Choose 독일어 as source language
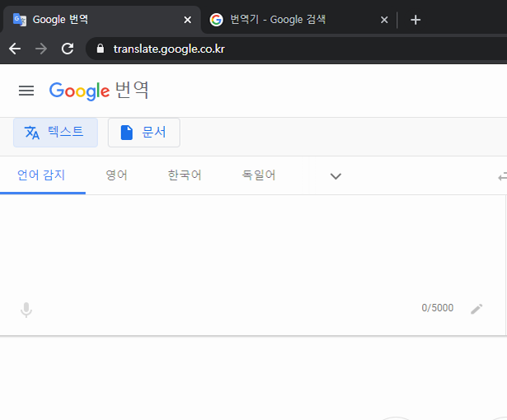The height and width of the screenshot is (420, 507). pyautogui.click(x=259, y=175)
